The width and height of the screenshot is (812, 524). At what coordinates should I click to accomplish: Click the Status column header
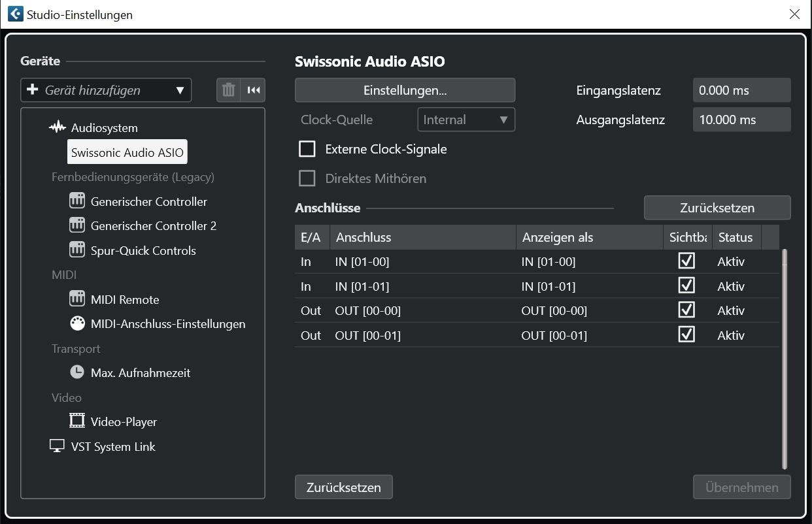(737, 237)
